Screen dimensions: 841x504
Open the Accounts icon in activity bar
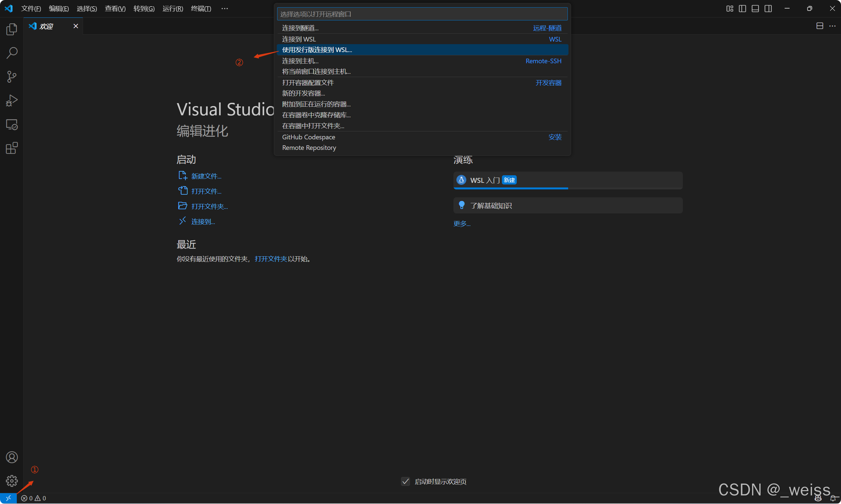[12, 457]
